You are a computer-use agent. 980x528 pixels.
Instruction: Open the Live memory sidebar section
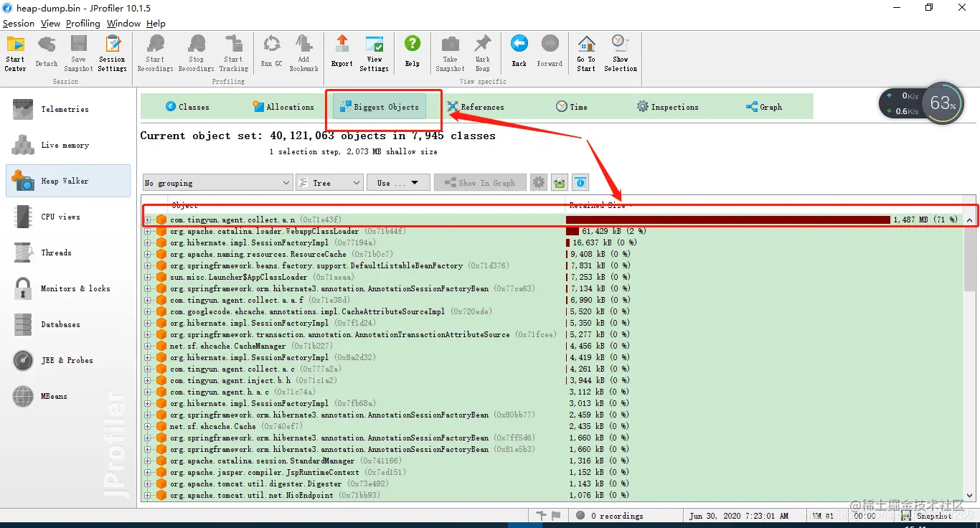point(68,145)
